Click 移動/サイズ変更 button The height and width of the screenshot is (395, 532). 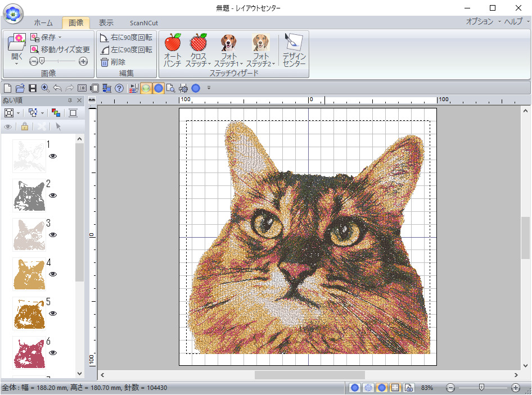click(x=60, y=49)
